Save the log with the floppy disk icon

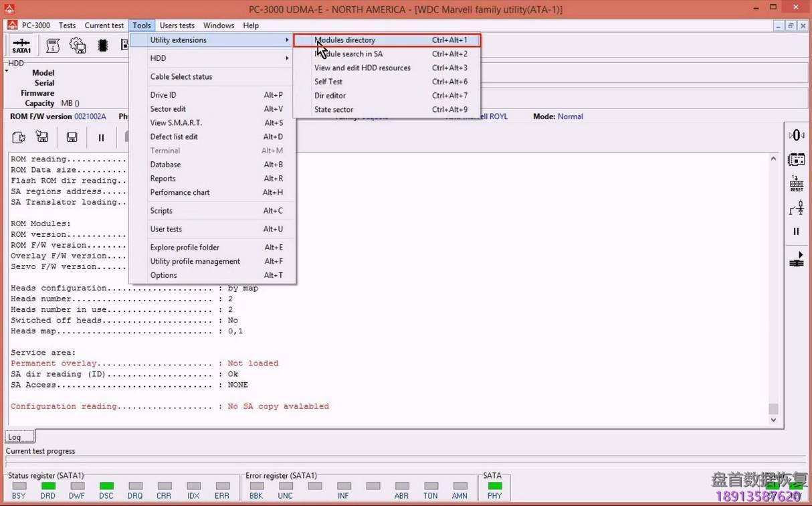pos(72,137)
